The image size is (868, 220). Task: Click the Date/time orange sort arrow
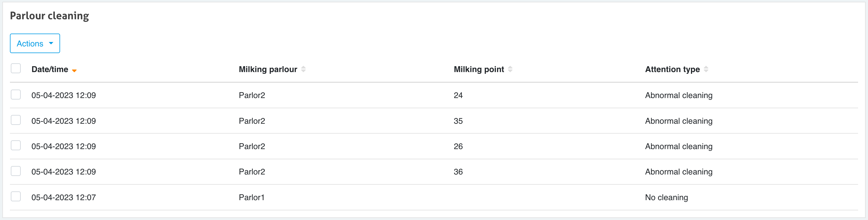[x=74, y=70]
